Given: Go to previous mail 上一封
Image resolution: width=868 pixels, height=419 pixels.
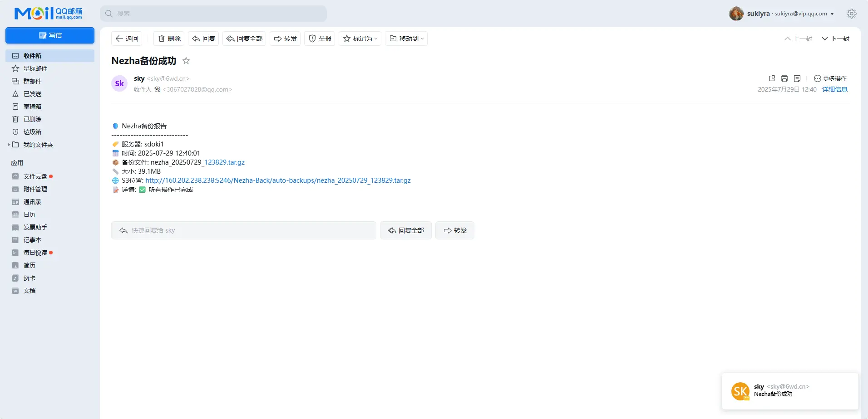Looking at the screenshot, I should point(798,39).
